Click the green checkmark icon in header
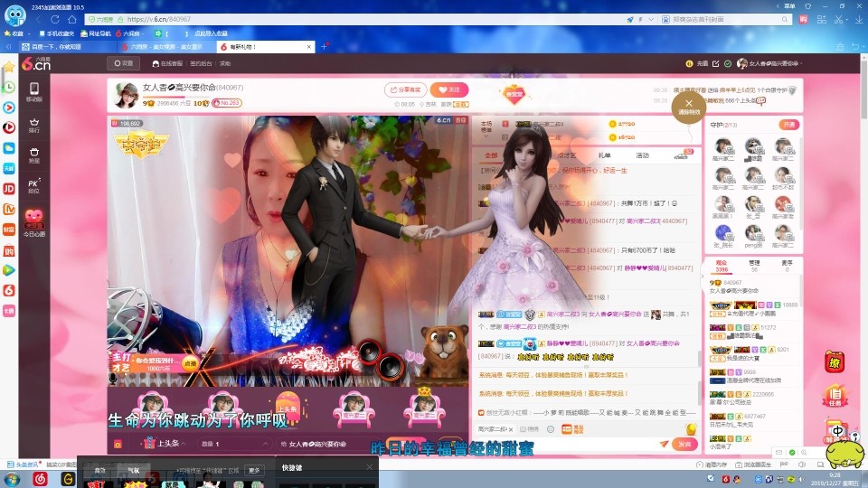868x488 pixels. coord(728,63)
